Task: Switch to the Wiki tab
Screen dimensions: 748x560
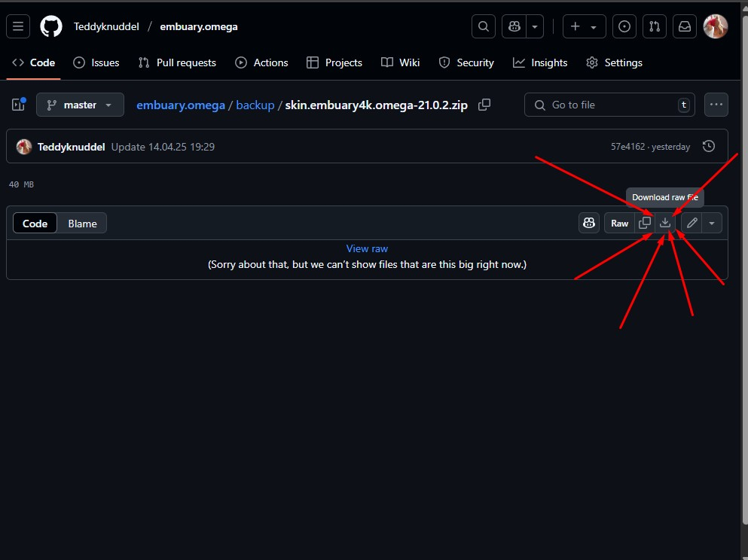Action: pos(400,62)
